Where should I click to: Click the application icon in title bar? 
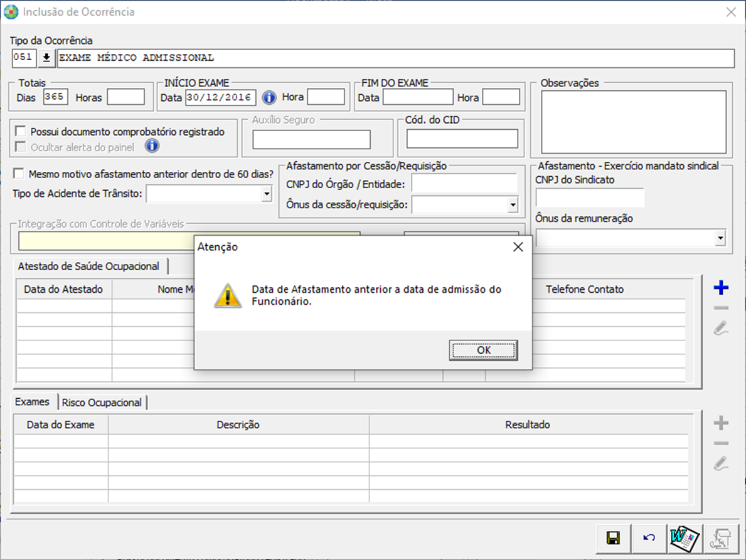coord(11,12)
